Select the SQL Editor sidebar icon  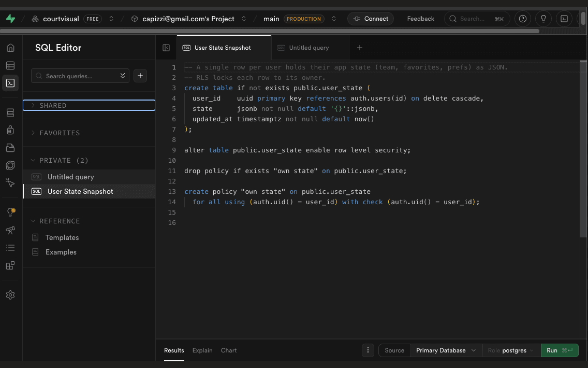coord(10,83)
